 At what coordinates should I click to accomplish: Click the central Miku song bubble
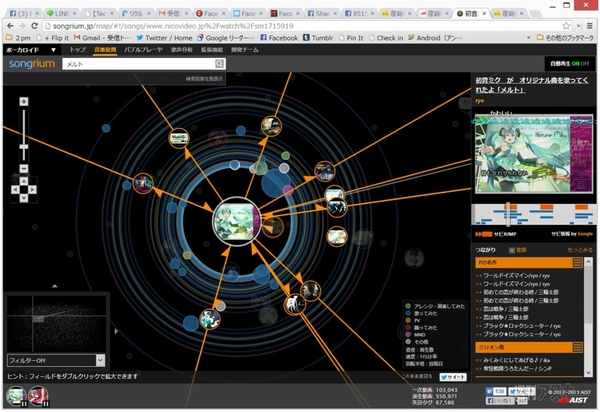click(x=236, y=221)
